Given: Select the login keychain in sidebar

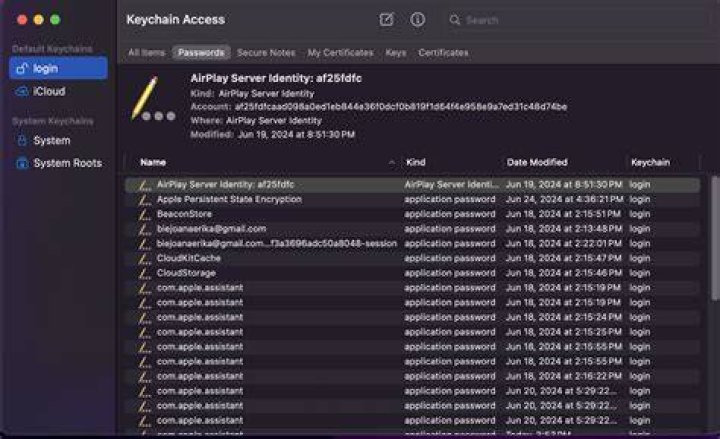Looking at the screenshot, I should click(x=58, y=68).
